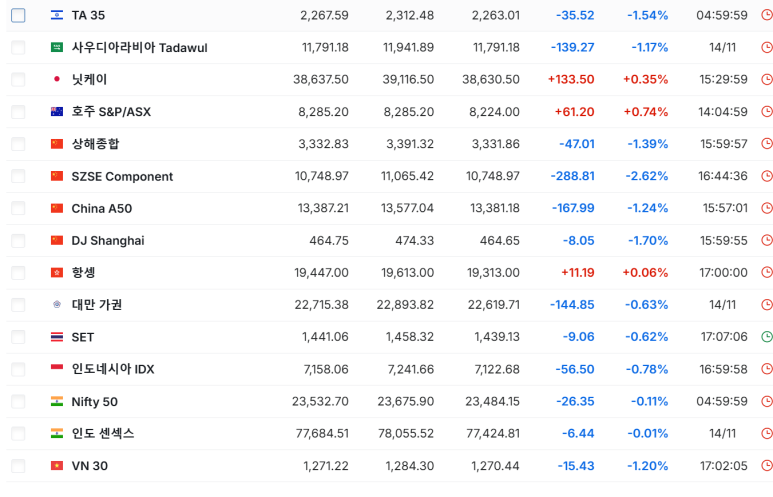
Task: Tick the checkbox for TA 35
Action: click(18, 15)
